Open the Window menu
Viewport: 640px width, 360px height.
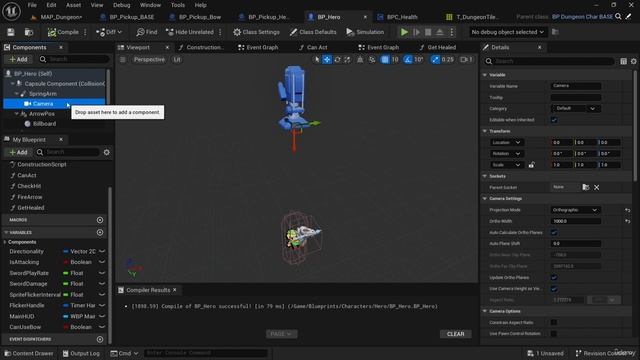tap(150, 5)
